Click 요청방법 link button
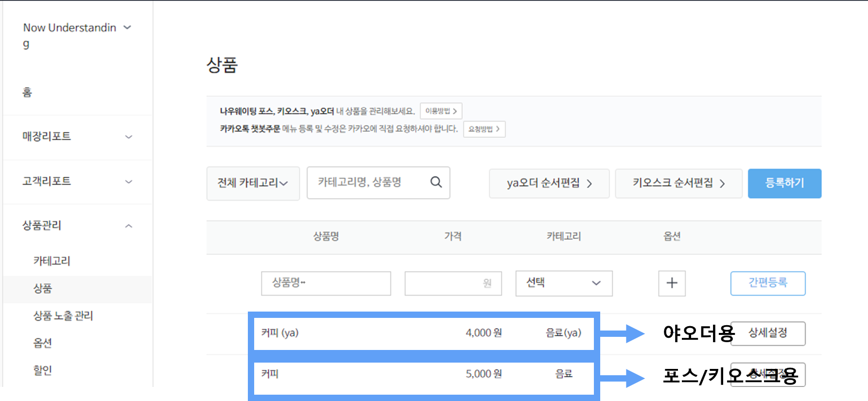 tap(484, 129)
